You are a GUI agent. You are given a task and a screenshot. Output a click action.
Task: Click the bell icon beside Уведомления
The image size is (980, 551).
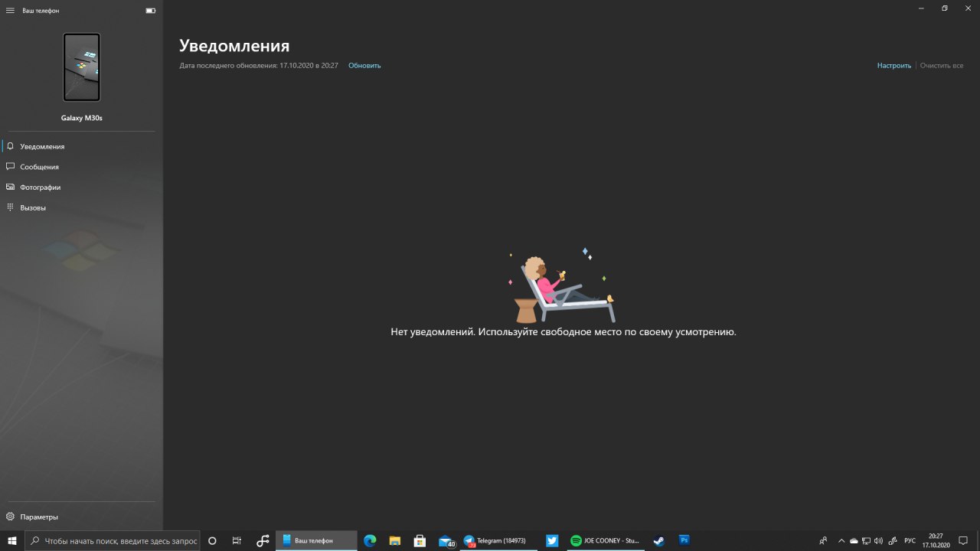tap(10, 146)
